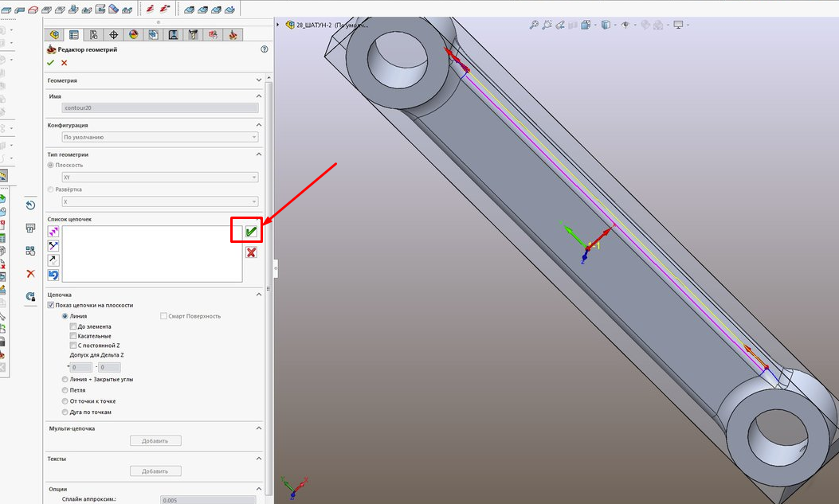Click the first blue block operation icon in the top toolbar

(x=6, y=9)
